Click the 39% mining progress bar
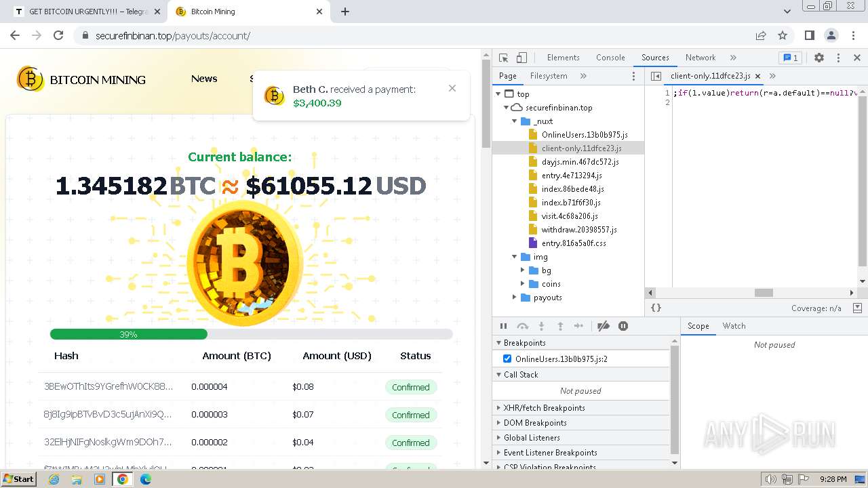Image resolution: width=868 pixels, height=488 pixels. click(x=251, y=334)
